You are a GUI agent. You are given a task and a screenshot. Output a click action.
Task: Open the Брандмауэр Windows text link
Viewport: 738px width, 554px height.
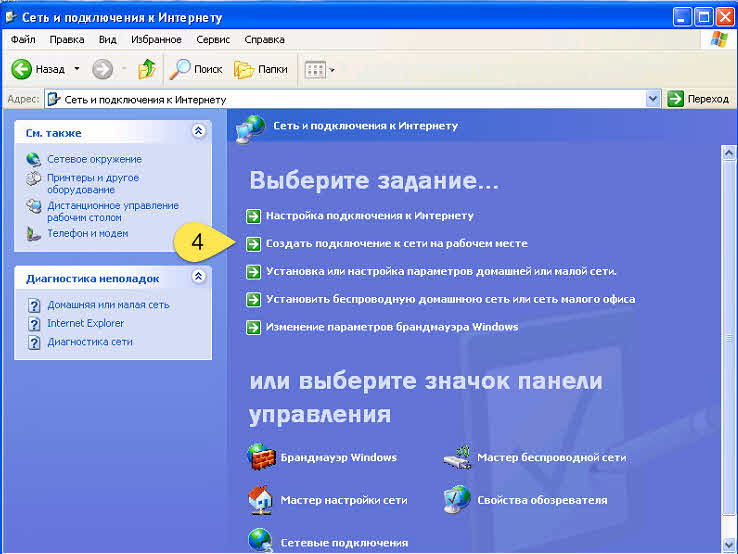click(339, 458)
